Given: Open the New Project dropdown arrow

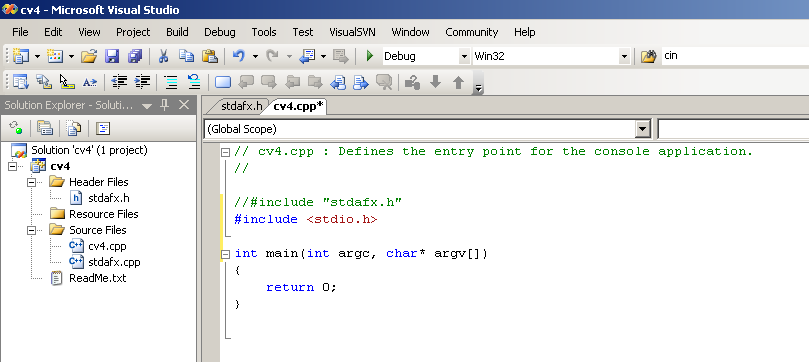Looking at the screenshot, I should coord(37,56).
